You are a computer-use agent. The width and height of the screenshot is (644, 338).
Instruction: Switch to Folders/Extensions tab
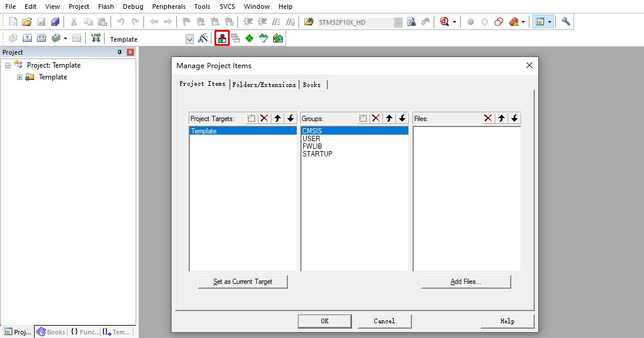click(264, 85)
